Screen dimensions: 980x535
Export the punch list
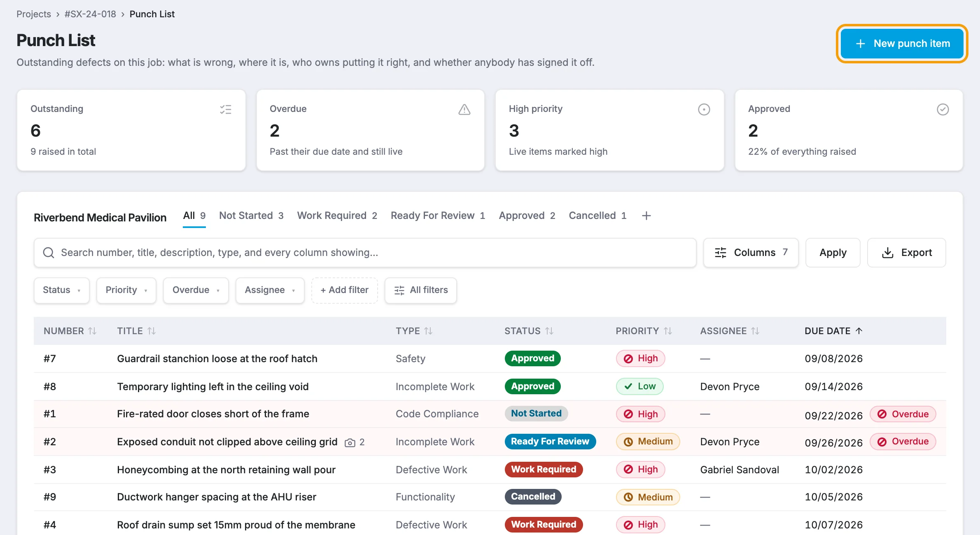pos(907,253)
